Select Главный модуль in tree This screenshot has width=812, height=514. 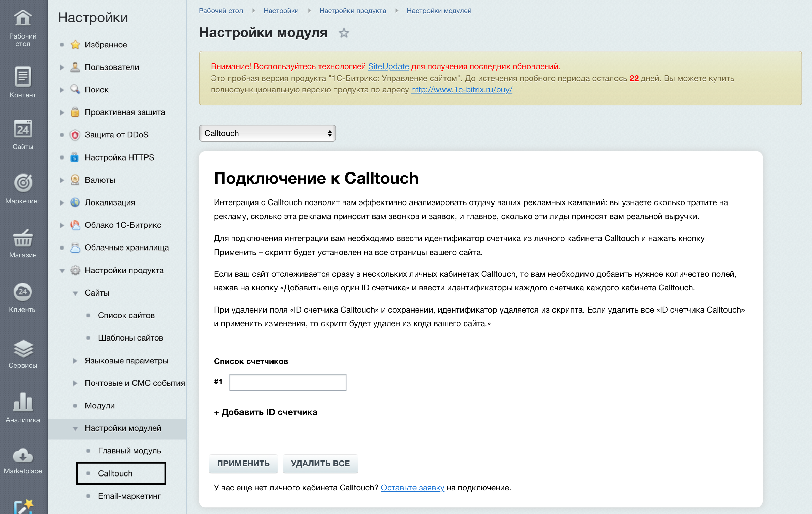coord(129,451)
